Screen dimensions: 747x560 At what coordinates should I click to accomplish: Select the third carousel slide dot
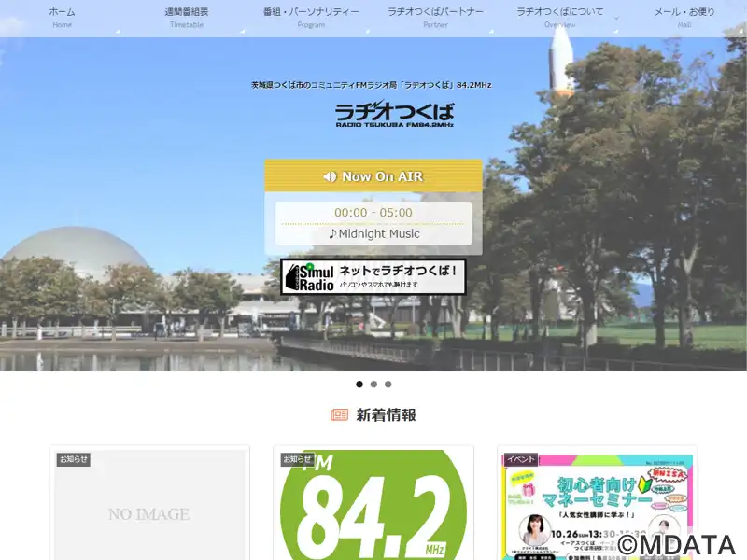pyautogui.click(x=388, y=385)
